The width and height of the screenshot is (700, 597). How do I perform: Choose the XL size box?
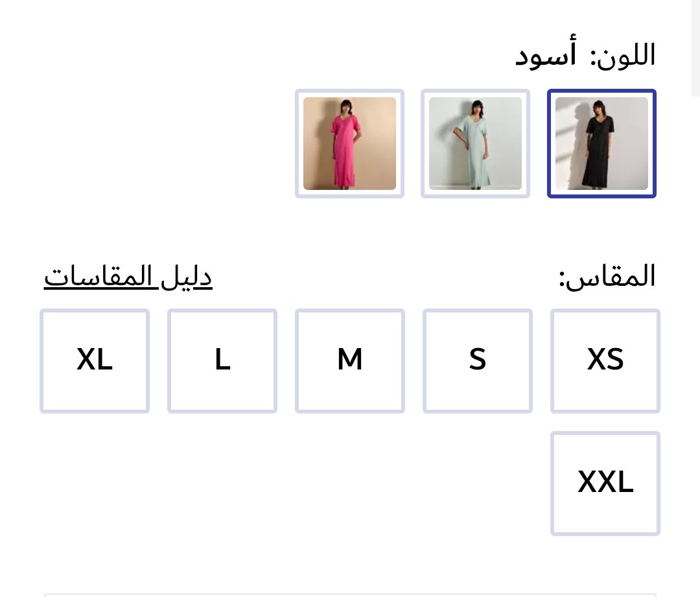click(95, 360)
